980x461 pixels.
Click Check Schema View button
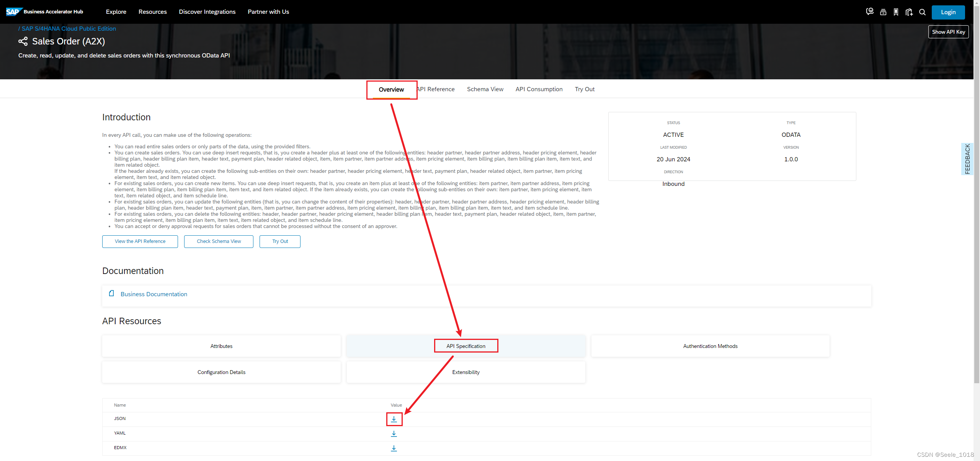point(219,241)
